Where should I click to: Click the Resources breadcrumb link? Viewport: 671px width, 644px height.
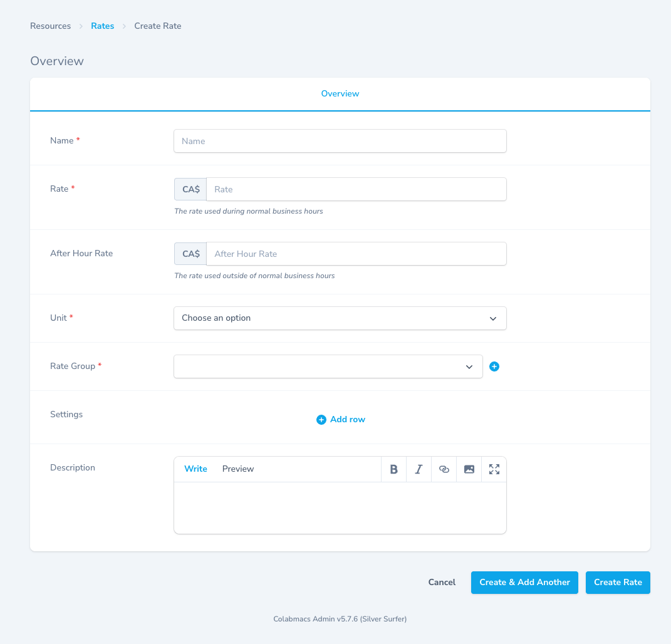click(x=50, y=26)
